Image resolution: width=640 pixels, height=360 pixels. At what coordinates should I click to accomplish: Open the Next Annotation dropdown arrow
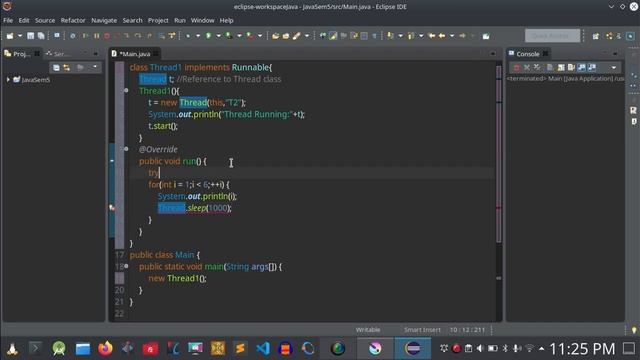point(400,36)
